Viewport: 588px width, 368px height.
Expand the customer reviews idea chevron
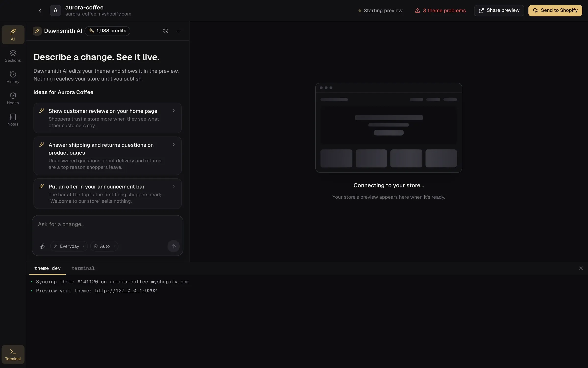pos(174,111)
